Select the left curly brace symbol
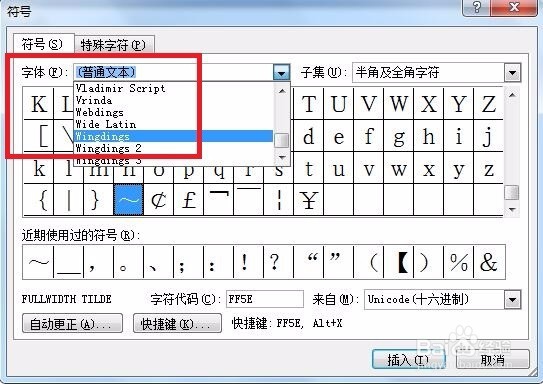The height and width of the screenshot is (384, 543). click(38, 200)
